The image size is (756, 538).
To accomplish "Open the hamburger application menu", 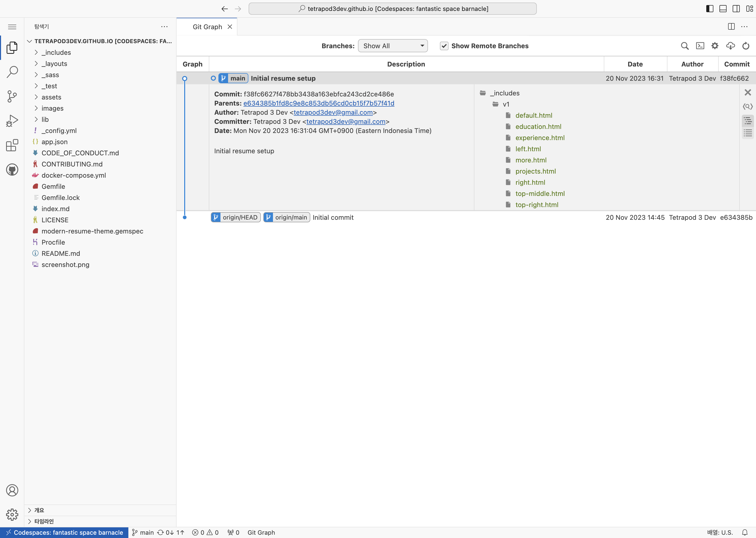I will (12, 27).
